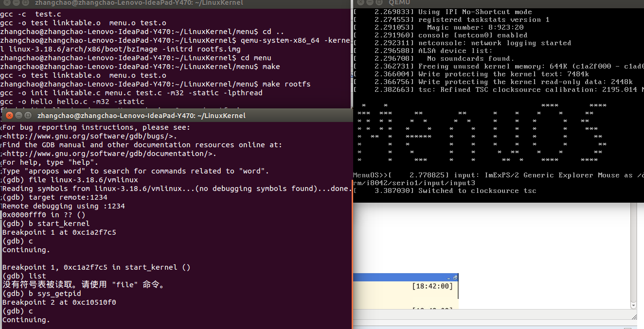The width and height of the screenshot is (644, 329).
Task: Click "netconsole: network logging started" line
Action: (495, 43)
